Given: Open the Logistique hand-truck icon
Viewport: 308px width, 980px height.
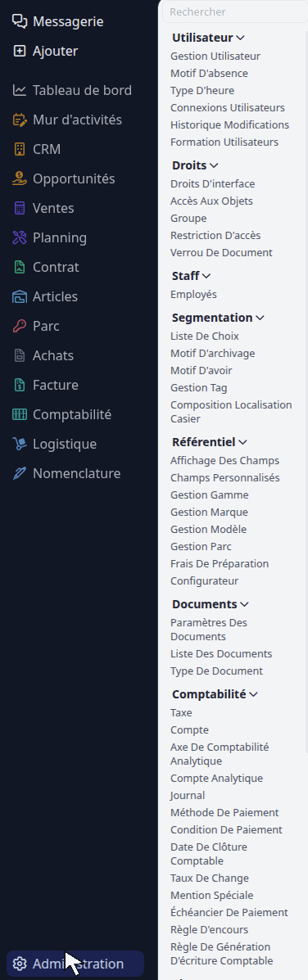Looking at the screenshot, I should pos(20,444).
